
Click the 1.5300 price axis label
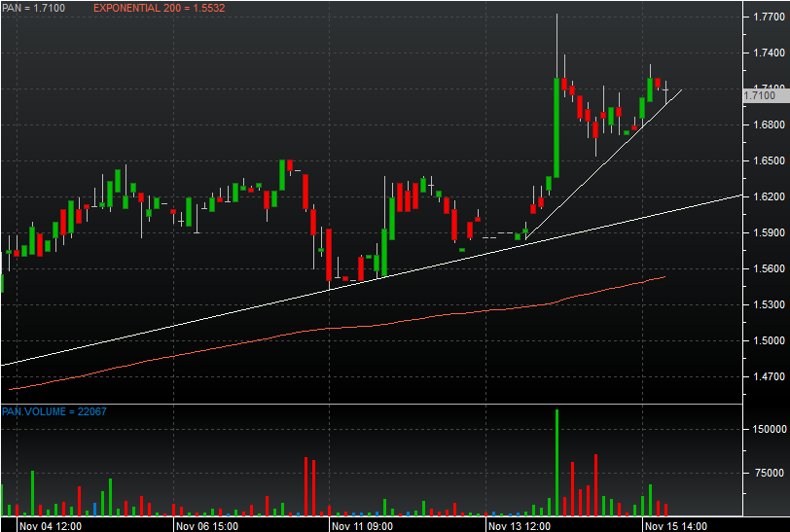[x=769, y=304]
